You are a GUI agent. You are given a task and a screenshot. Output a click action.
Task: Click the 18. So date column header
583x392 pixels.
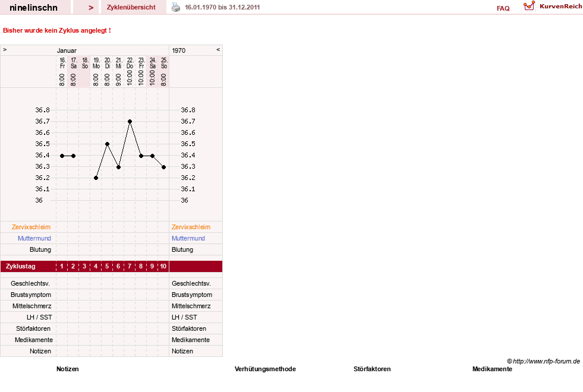(x=85, y=71)
